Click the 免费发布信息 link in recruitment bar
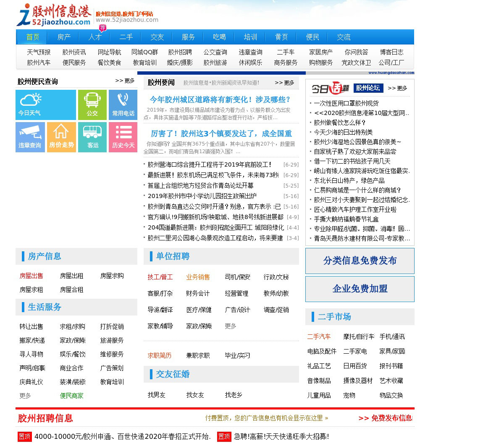The width and height of the screenshot is (504, 446). pyautogui.click(x=385, y=418)
